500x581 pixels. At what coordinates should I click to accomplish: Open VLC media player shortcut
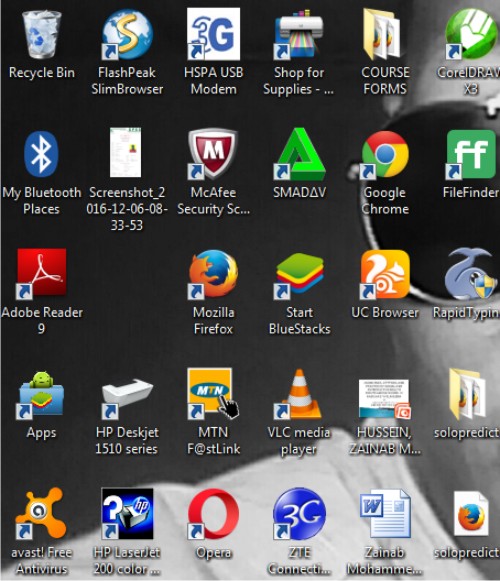tap(299, 394)
